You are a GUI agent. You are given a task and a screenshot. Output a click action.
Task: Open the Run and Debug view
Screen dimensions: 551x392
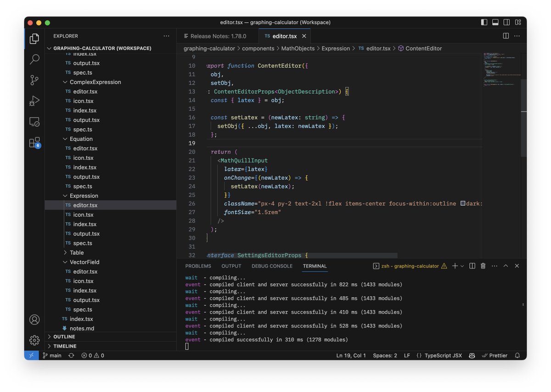click(x=34, y=101)
